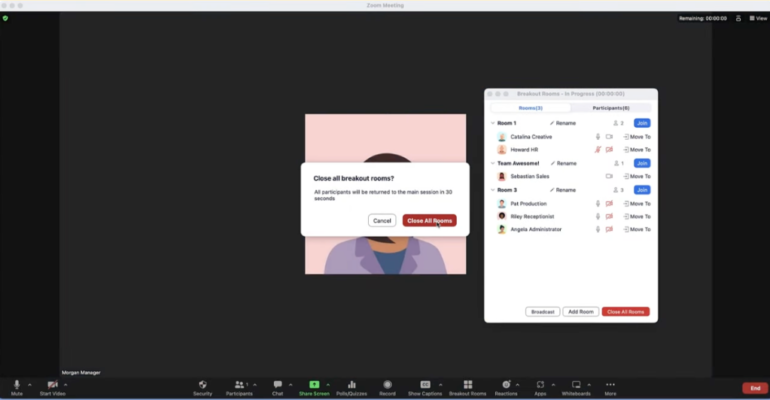This screenshot has height=400, width=770.
Task: Collapse the Team Awesome! room
Action: click(x=493, y=163)
